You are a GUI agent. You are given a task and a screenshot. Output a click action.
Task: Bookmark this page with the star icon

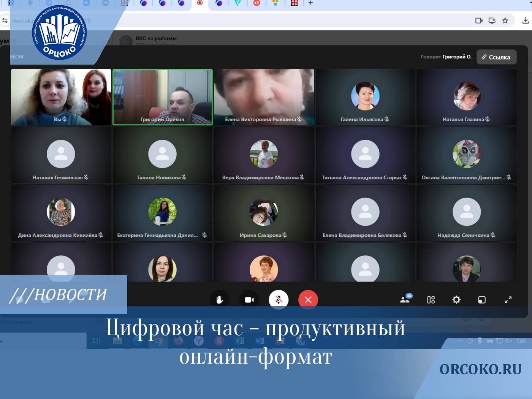point(505,21)
